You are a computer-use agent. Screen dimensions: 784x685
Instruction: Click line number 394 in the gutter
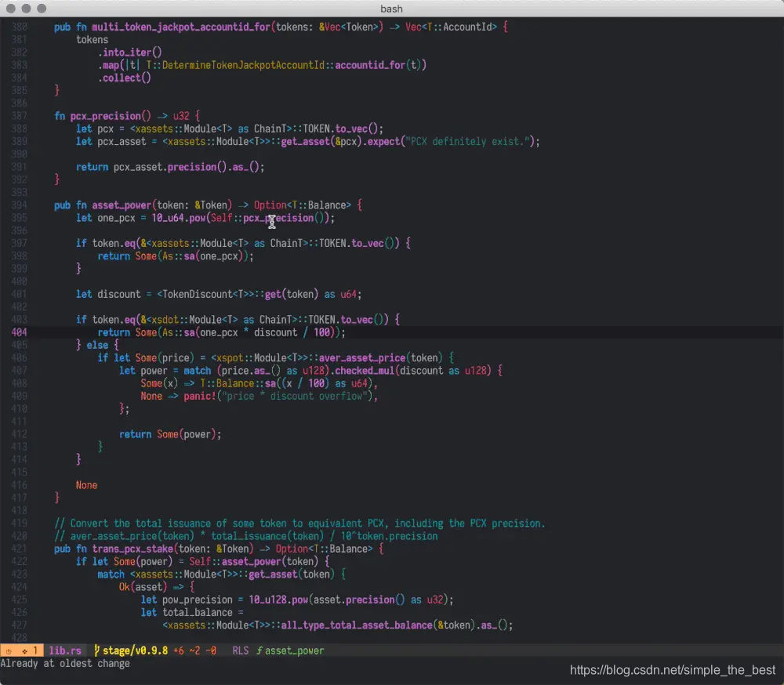pyautogui.click(x=19, y=205)
